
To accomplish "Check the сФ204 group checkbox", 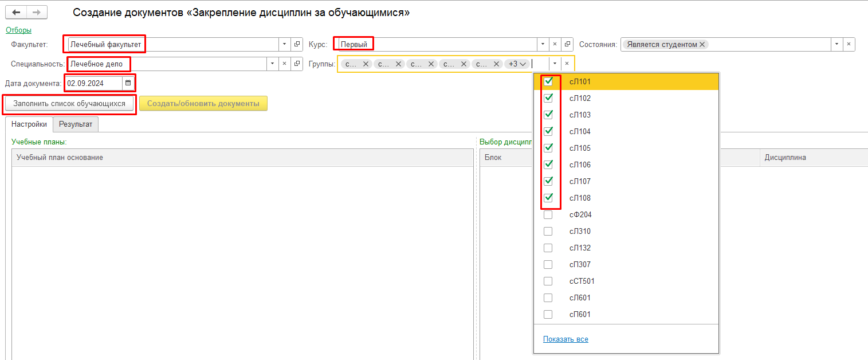I will [x=548, y=214].
